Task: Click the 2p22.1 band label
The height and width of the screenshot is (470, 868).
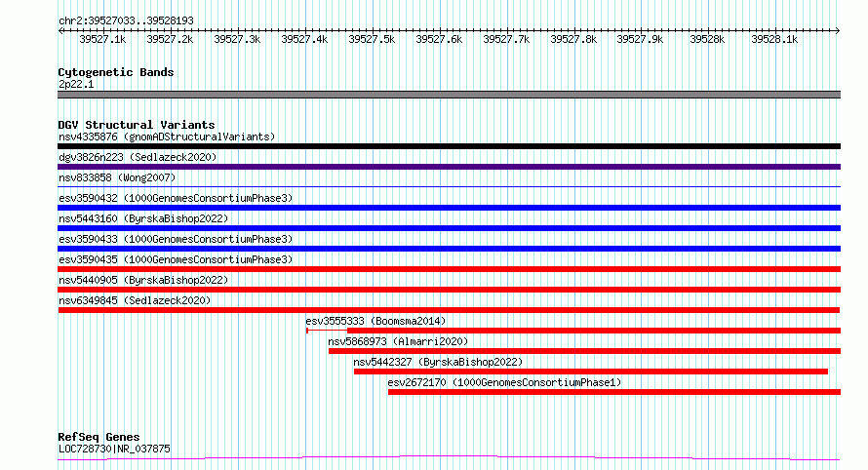Action: pos(76,84)
